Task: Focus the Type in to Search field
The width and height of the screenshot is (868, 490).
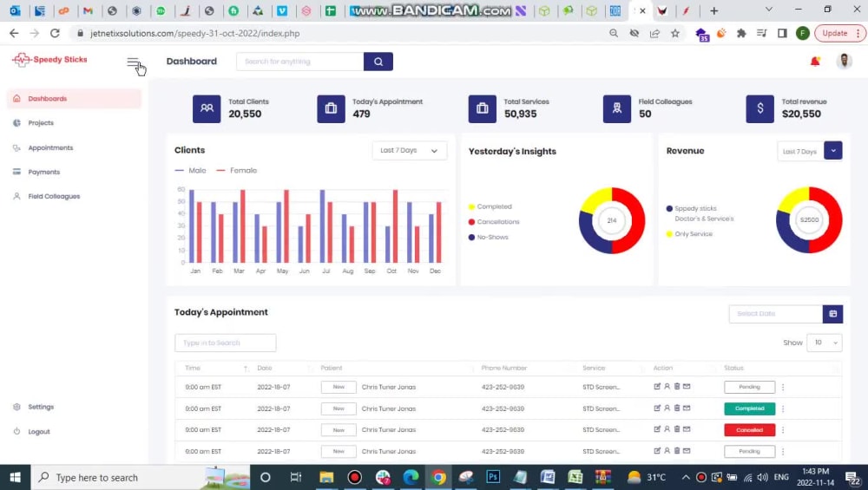Action: [226, 343]
